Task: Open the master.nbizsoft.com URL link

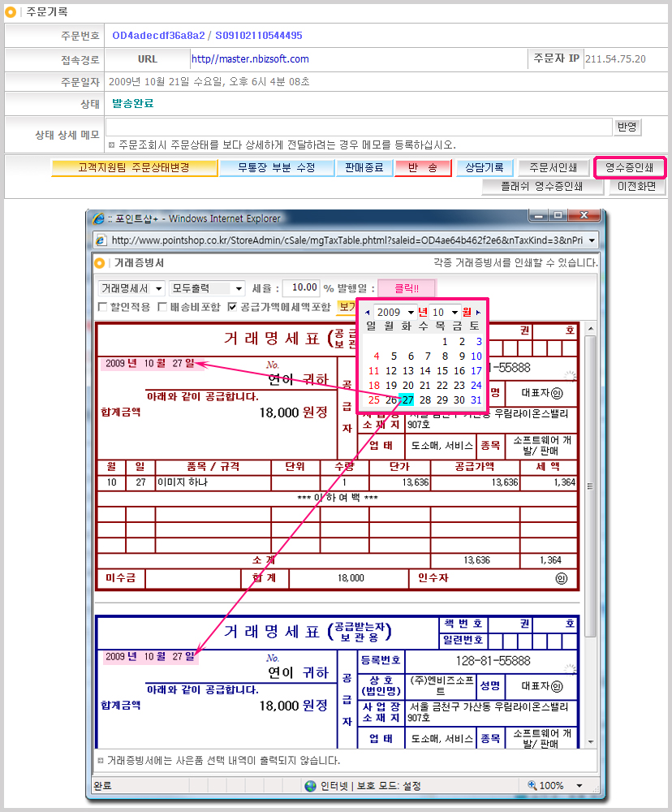Action: pyautogui.click(x=250, y=59)
